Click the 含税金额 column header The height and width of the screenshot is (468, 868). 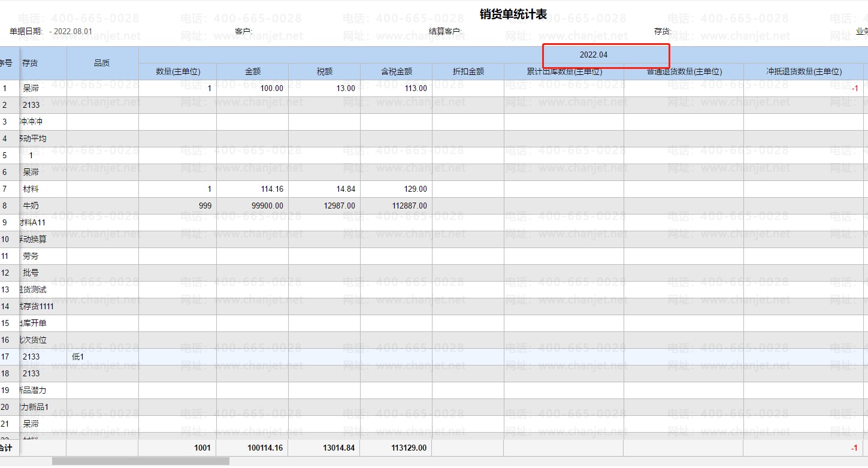click(396, 71)
